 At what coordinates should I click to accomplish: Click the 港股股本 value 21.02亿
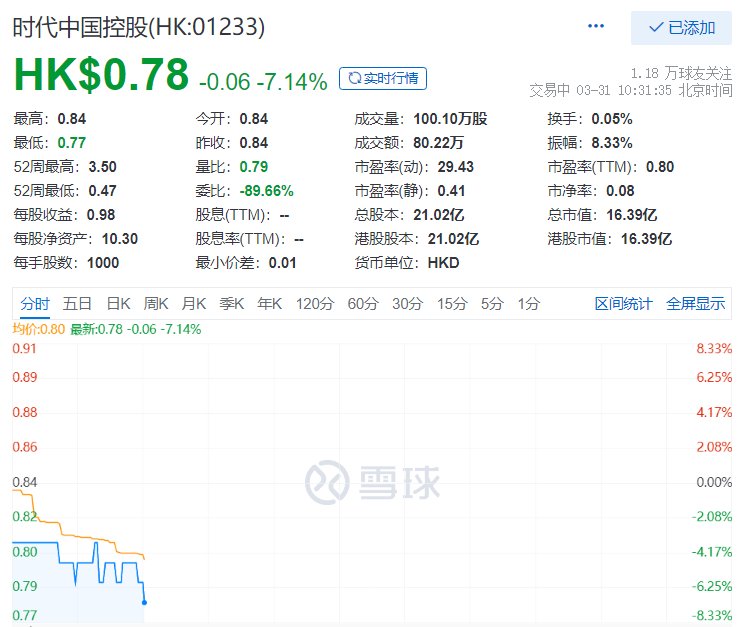coord(453,239)
